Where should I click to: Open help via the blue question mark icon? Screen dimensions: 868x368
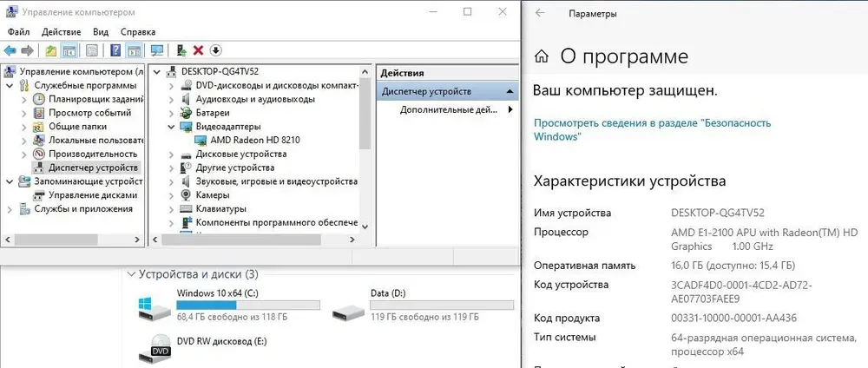115,50
